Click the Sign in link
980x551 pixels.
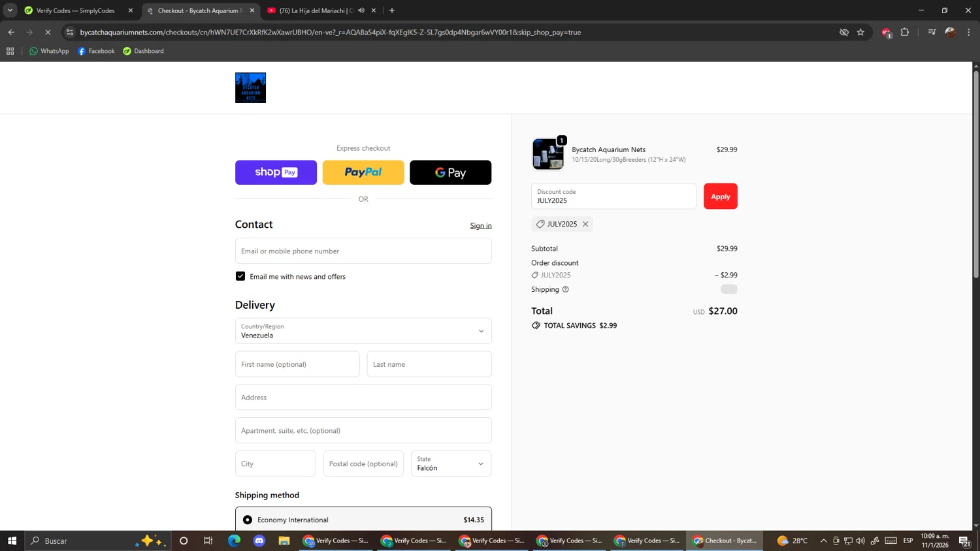coord(481,226)
